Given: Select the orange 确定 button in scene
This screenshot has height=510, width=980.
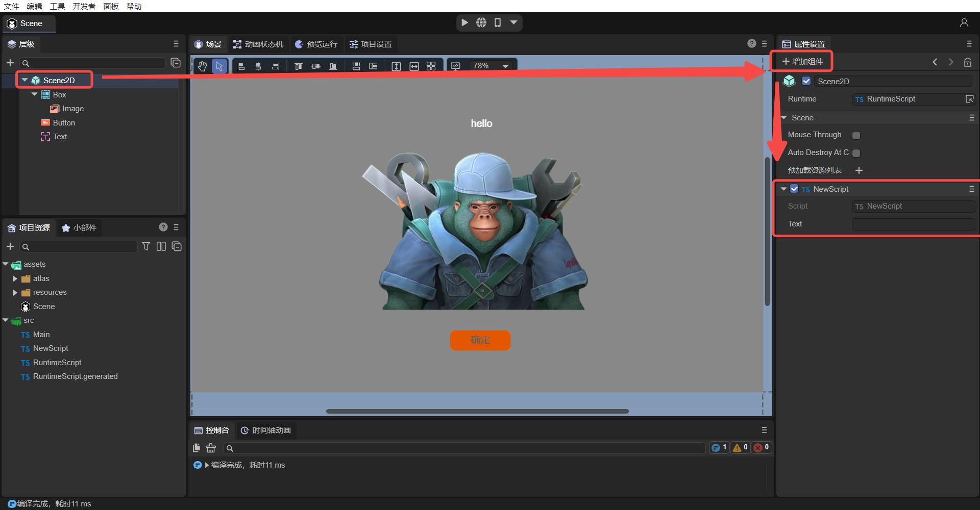Looking at the screenshot, I should 480,340.
